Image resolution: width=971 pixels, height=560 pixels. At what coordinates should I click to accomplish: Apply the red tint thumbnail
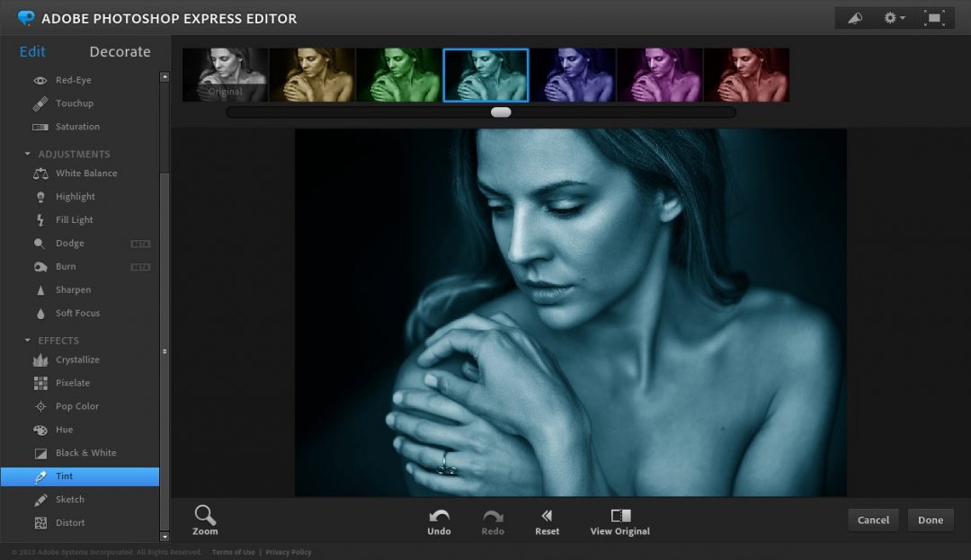746,75
